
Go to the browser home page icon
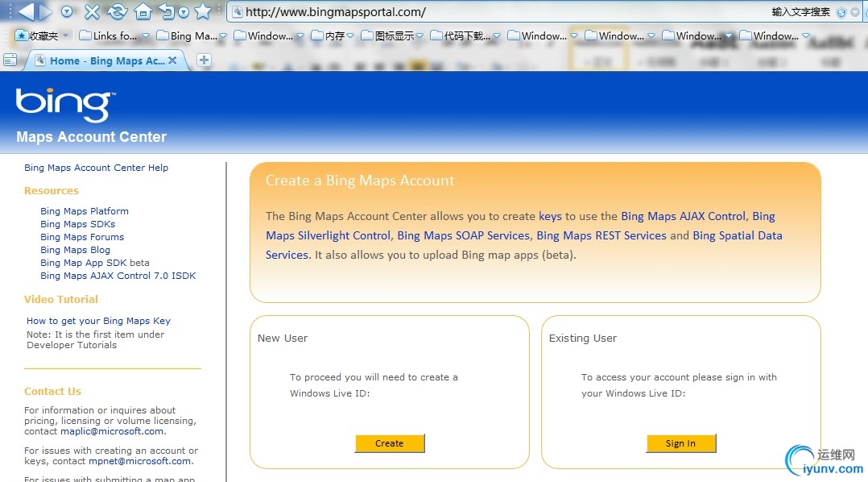143,11
